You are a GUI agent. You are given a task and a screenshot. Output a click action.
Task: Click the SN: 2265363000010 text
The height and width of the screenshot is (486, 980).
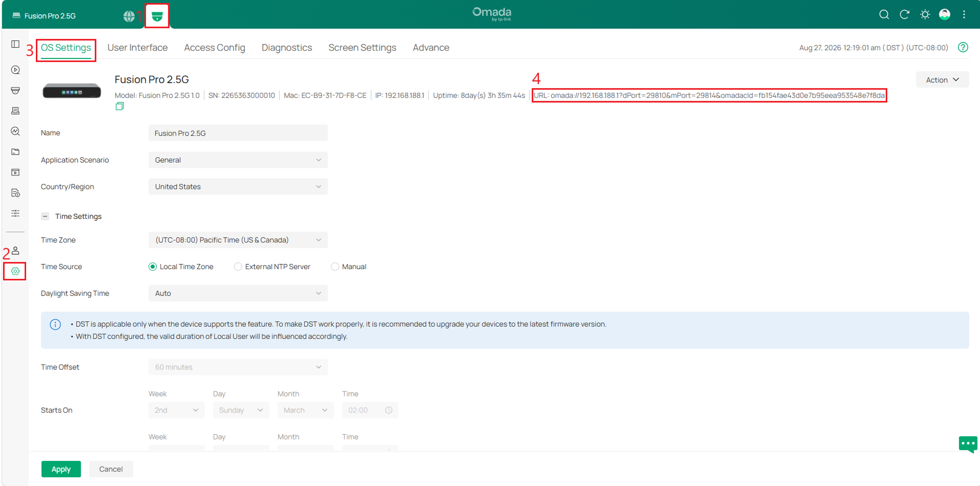[x=241, y=95]
